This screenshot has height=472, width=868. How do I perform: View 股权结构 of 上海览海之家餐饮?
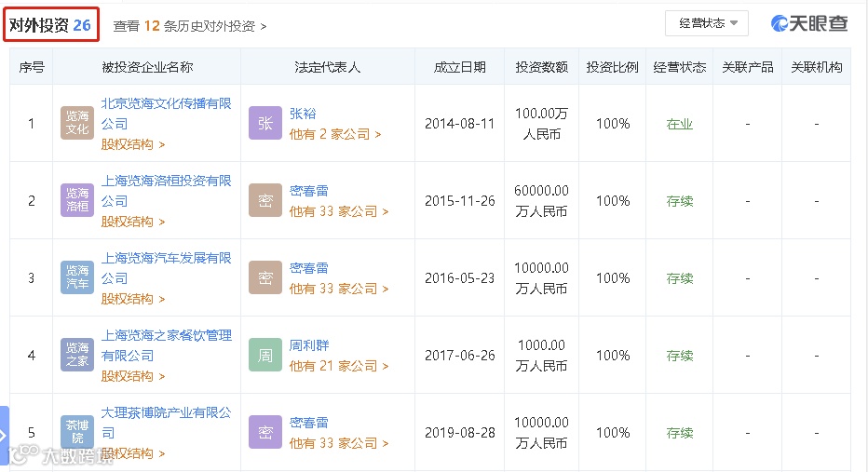point(133,376)
